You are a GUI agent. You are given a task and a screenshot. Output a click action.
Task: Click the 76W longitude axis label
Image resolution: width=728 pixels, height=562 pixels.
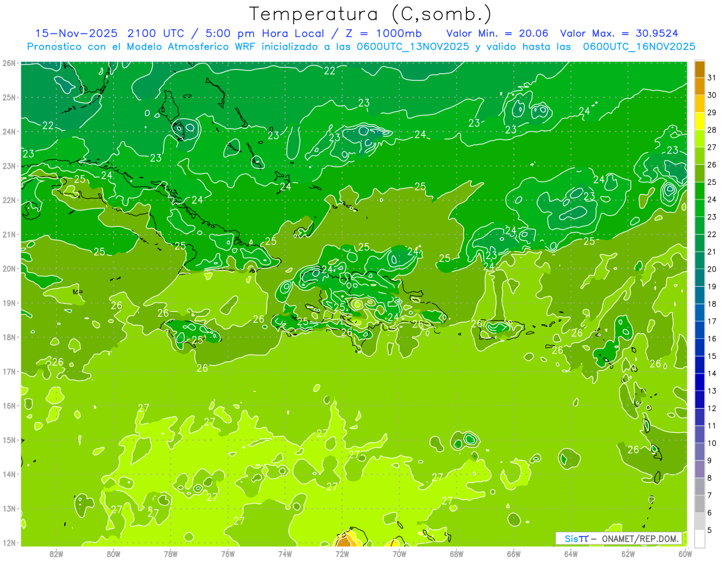[228, 553]
